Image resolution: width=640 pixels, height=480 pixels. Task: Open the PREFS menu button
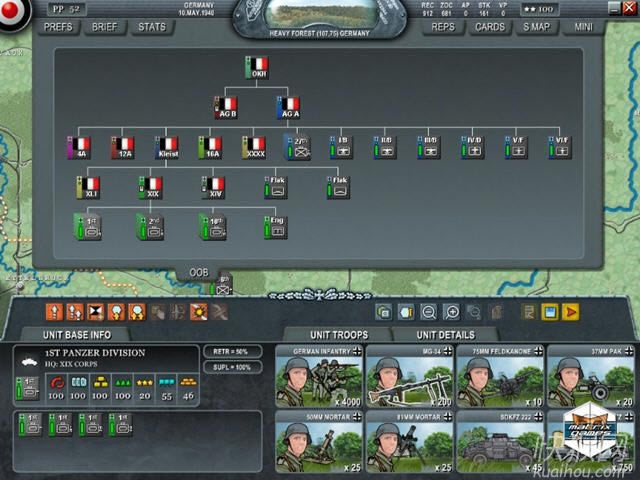click(58, 27)
